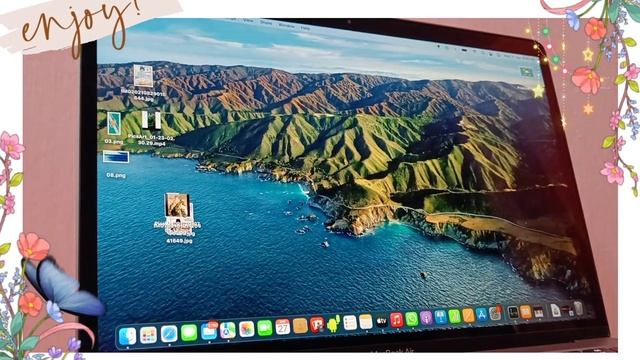
Task: Open Podcasts from the Dock
Action: [426, 318]
